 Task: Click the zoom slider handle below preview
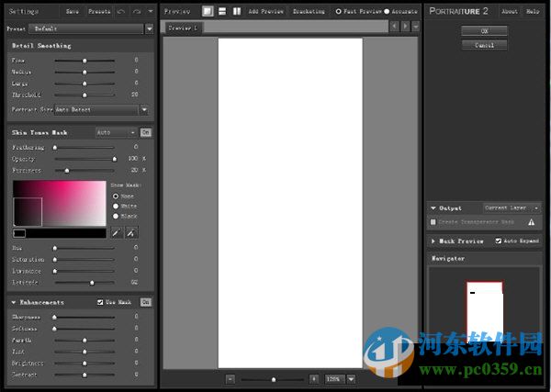coord(274,379)
